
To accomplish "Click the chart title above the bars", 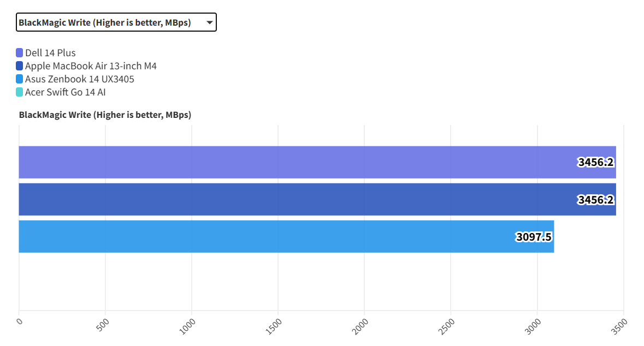I will coord(105,115).
